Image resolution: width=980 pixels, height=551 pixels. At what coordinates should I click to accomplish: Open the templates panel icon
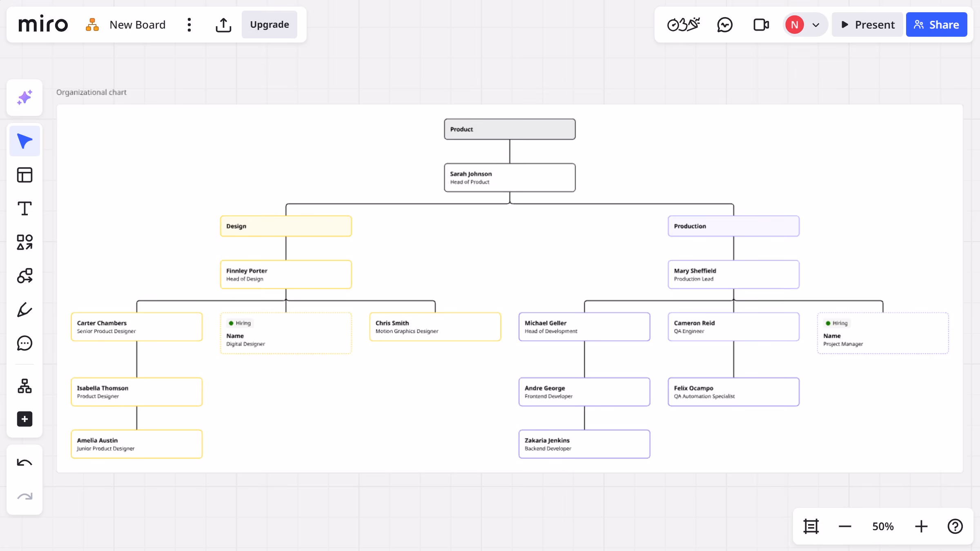pyautogui.click(x=24, y=175)
